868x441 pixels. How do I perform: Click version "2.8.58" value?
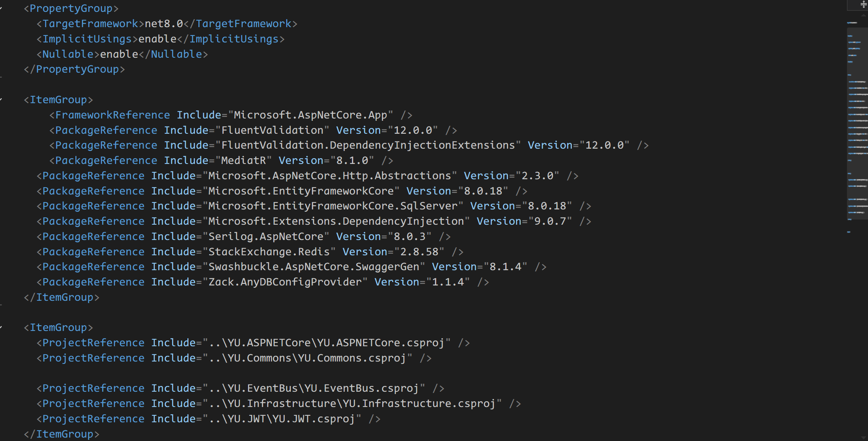419,252
